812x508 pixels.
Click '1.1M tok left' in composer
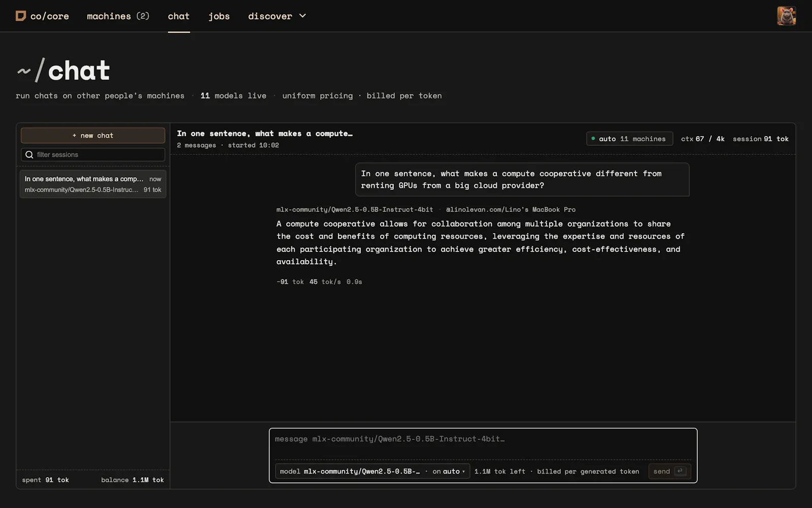click(x=500, y=471)
